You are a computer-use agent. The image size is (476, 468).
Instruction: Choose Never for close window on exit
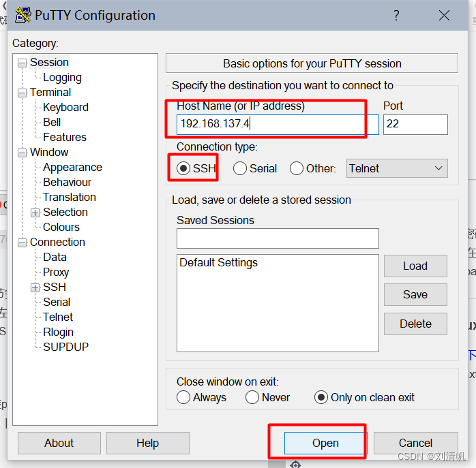click(x=252, y=397)
